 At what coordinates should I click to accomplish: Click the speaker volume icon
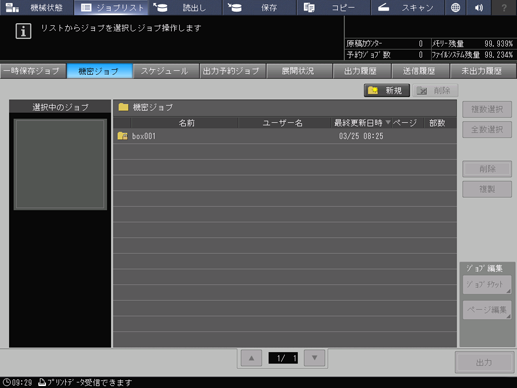pyautogui.click(x=479, y=7)
